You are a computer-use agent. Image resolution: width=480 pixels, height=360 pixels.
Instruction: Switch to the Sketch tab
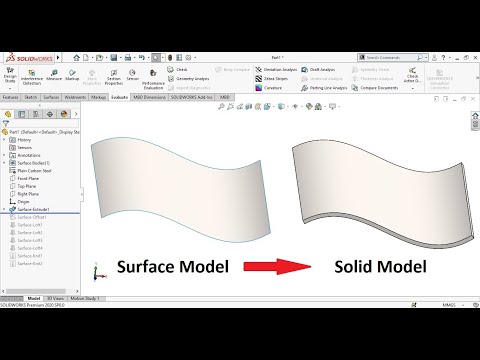pyautogui.click(x=31, y=97)
